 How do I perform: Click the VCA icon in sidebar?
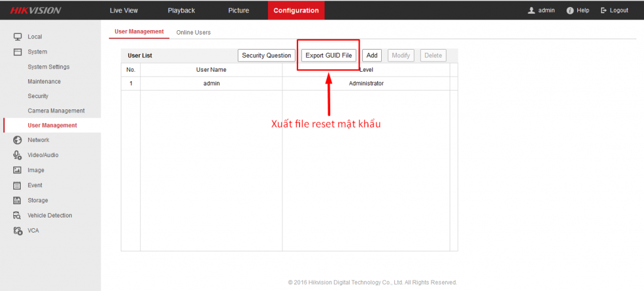point(18,231)
